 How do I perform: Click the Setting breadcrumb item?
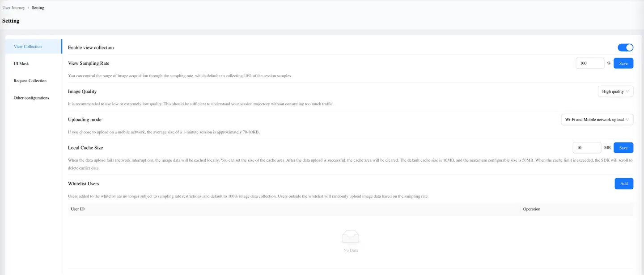(38, 8)
